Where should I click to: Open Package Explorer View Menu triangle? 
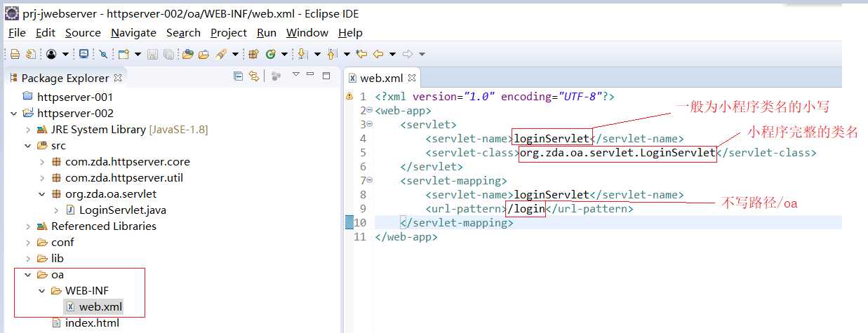click(295, 75)
